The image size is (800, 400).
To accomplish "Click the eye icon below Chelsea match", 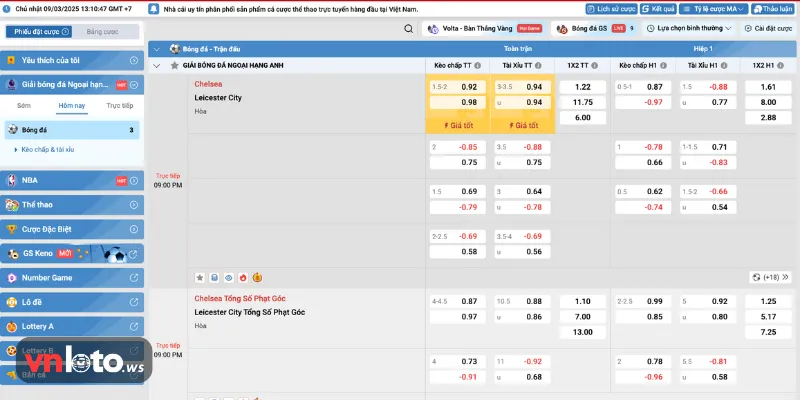I will point(228,277).
